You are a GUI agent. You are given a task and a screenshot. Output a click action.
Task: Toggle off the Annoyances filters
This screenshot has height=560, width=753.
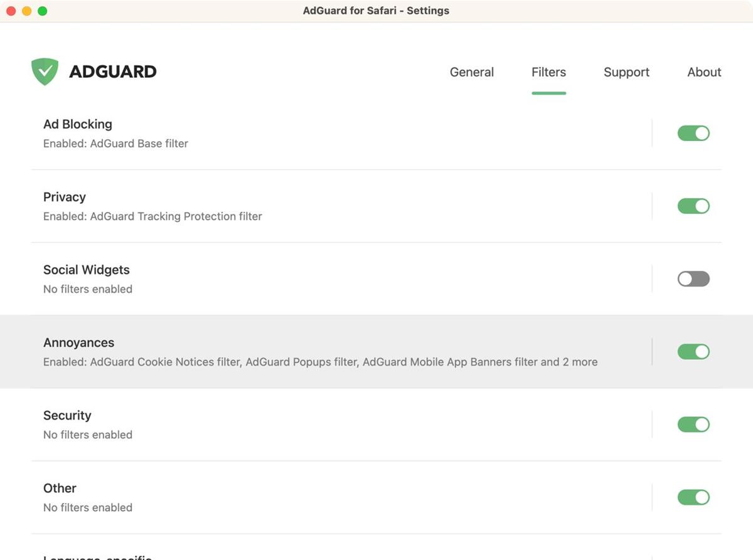click(x=693, y=351)
